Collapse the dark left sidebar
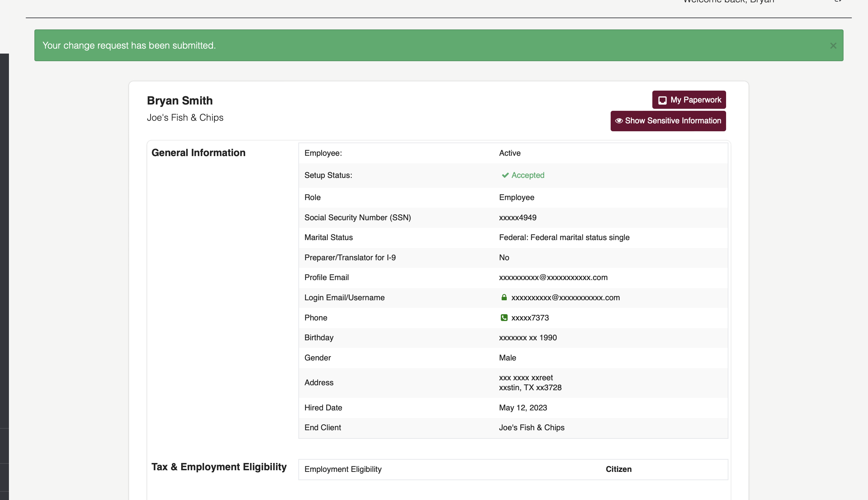Screen dimensions: 868x500 (4, 240)
